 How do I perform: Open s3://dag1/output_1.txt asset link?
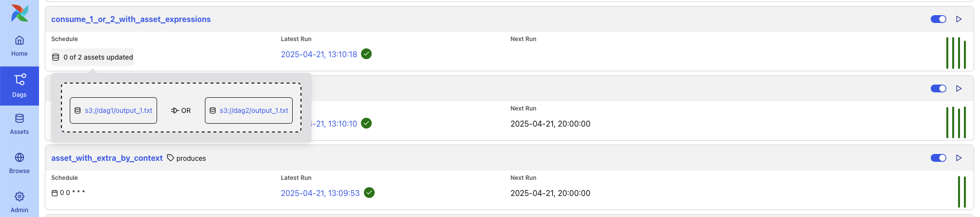(118, 110)
